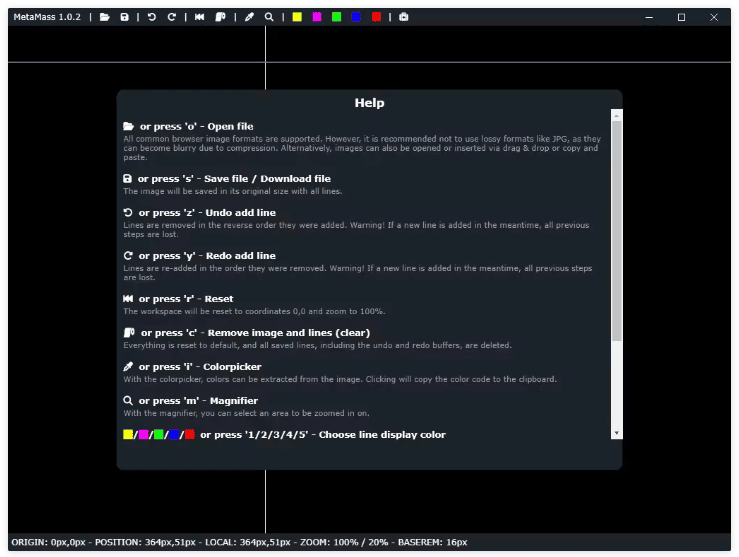Click heading "or press 'z' - Undo add line"

tap(207, 213)
